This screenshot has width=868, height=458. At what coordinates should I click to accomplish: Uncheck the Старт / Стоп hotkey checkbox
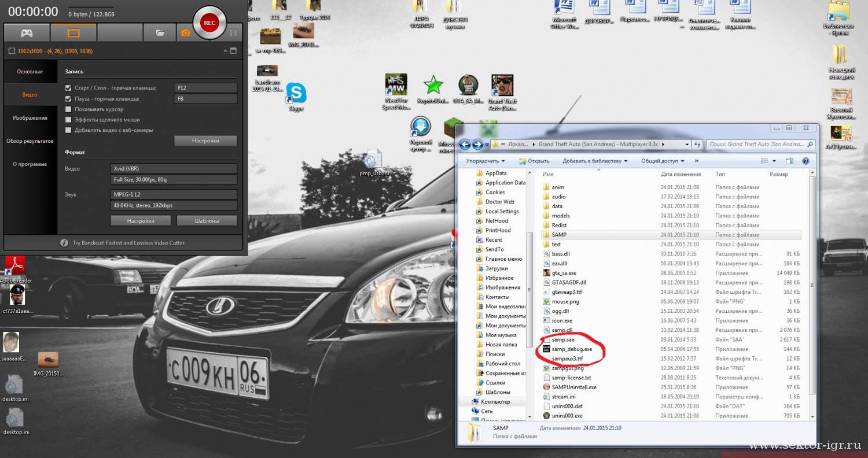pos(68,88)
